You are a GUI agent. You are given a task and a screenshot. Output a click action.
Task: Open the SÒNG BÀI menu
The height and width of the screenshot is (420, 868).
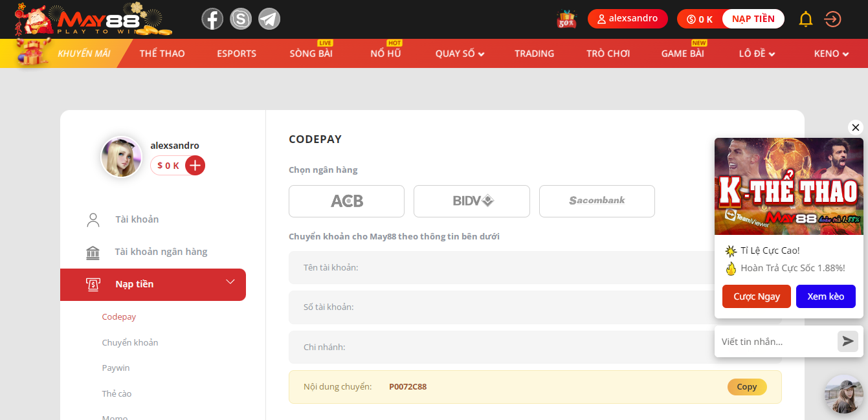coord(311,54)
